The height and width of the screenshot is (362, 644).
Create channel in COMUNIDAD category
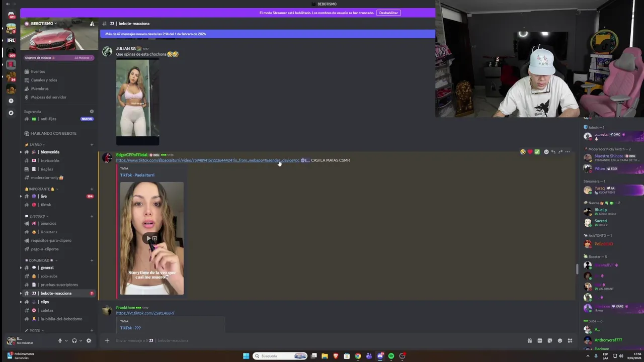coord(92,260)
